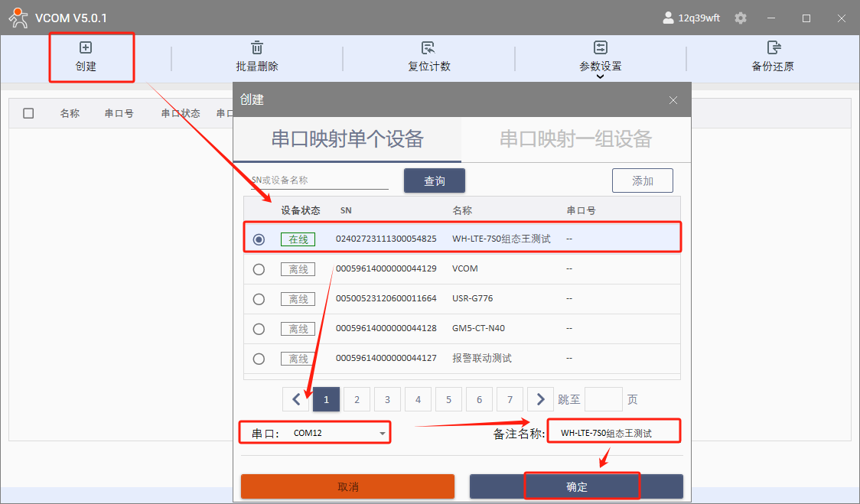Viewport: 860px width, 504px height.
Task: Close the 创建 dialog with X icon
Action: pos(673,100)
